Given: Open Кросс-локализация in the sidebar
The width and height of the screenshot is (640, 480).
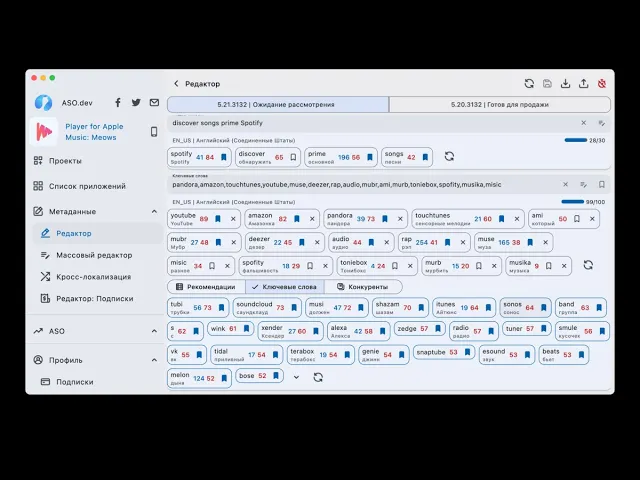Looking at the screenshot, I should tap(93, 277).
